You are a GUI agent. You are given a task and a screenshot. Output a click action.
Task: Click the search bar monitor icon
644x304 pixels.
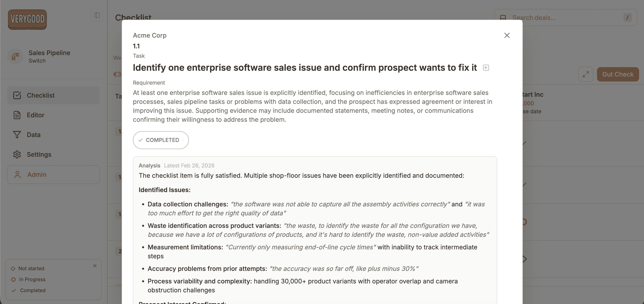pyautogui.click(x=503, y=17)
